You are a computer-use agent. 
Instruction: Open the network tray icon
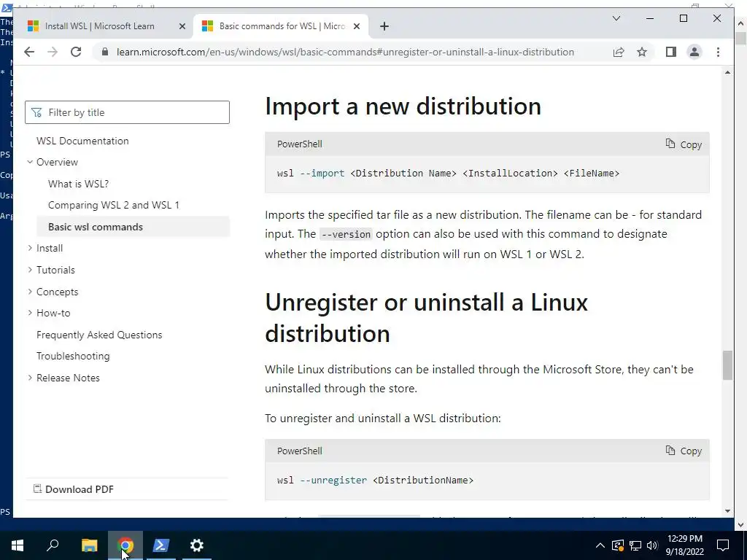[x=635, y=545]
